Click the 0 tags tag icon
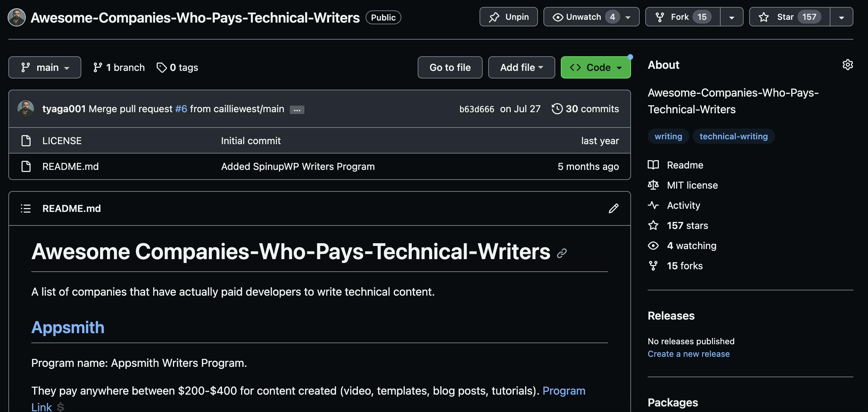The image size is (868, 412). 162,67
